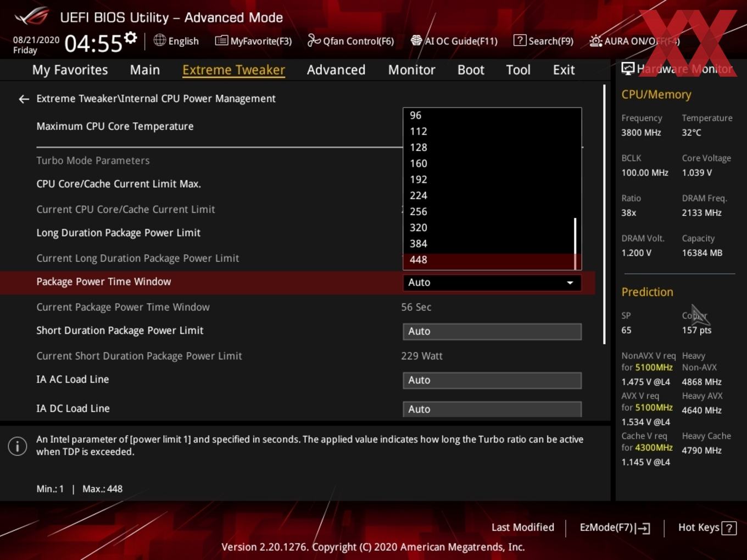Select Long Duration Package Power Limit row

tap(118, 233)
